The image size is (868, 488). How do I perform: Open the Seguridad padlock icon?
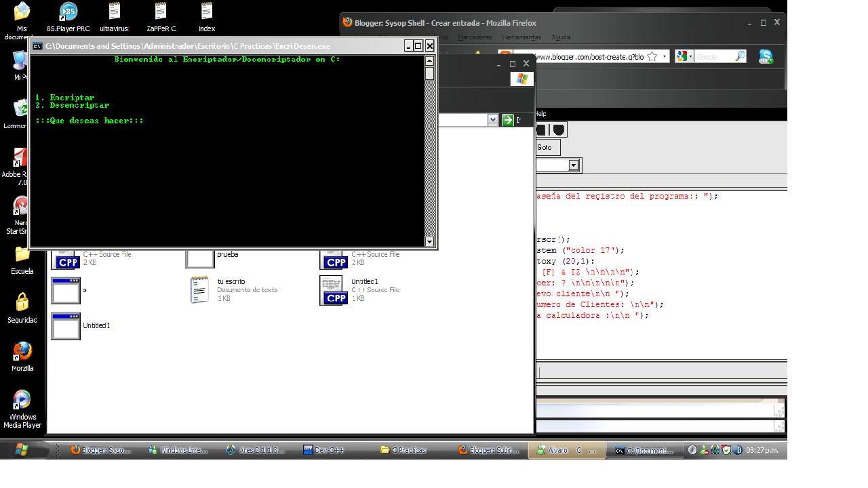tap(22, 308)
